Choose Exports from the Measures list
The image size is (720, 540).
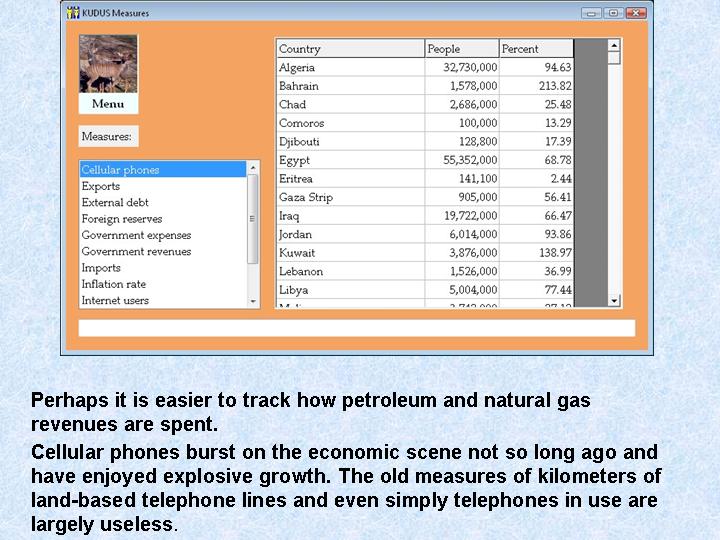(101, 186)
